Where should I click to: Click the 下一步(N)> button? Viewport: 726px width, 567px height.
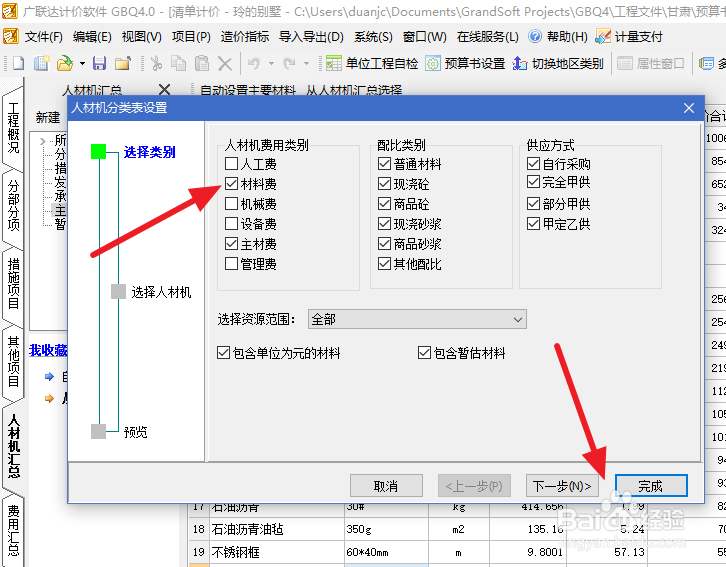coord(562,486)
